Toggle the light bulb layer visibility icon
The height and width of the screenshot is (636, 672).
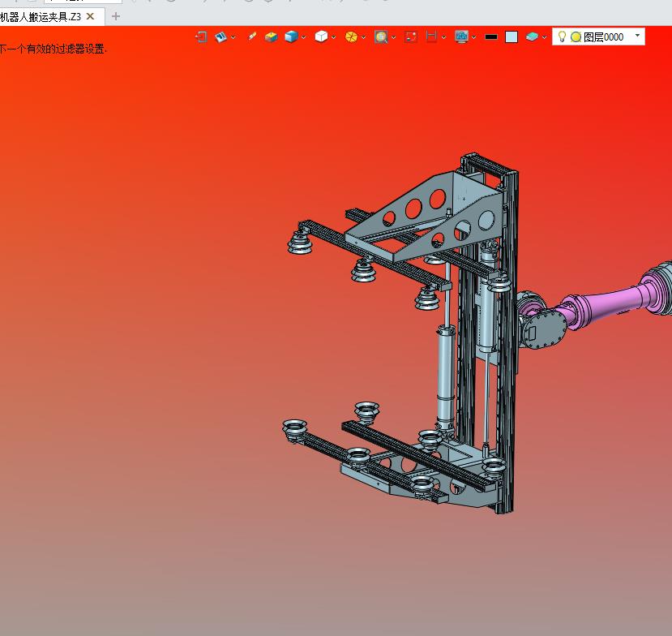click(562, 37)
